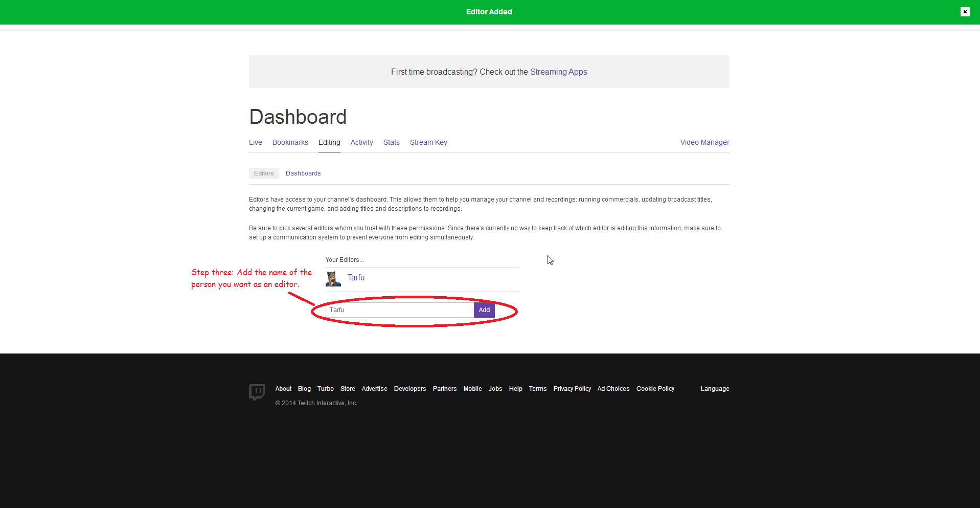The image size is (980, 508).
Task: Open Tarfu's avatar thumbnail
Action: click(x=333, y=279)
